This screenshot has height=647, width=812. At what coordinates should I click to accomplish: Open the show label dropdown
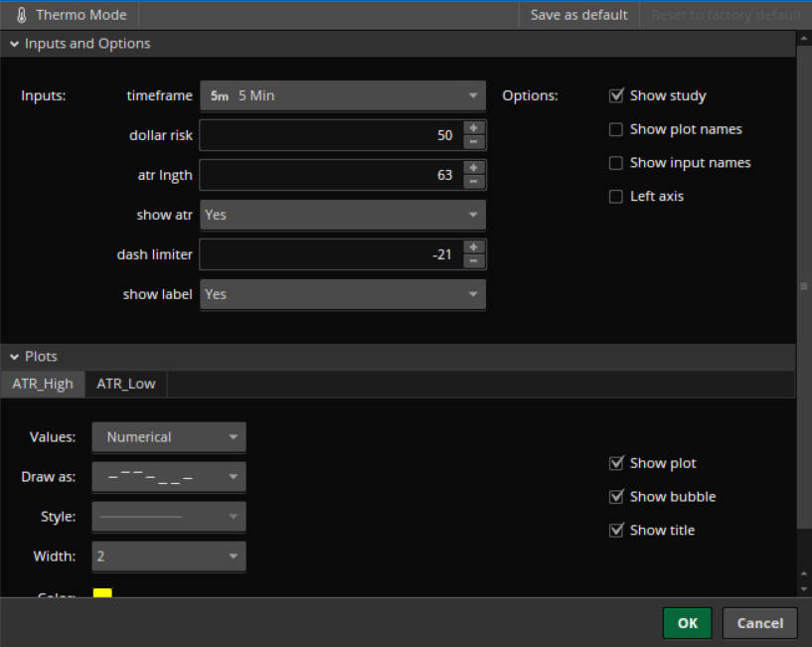[x=343, y=294]
